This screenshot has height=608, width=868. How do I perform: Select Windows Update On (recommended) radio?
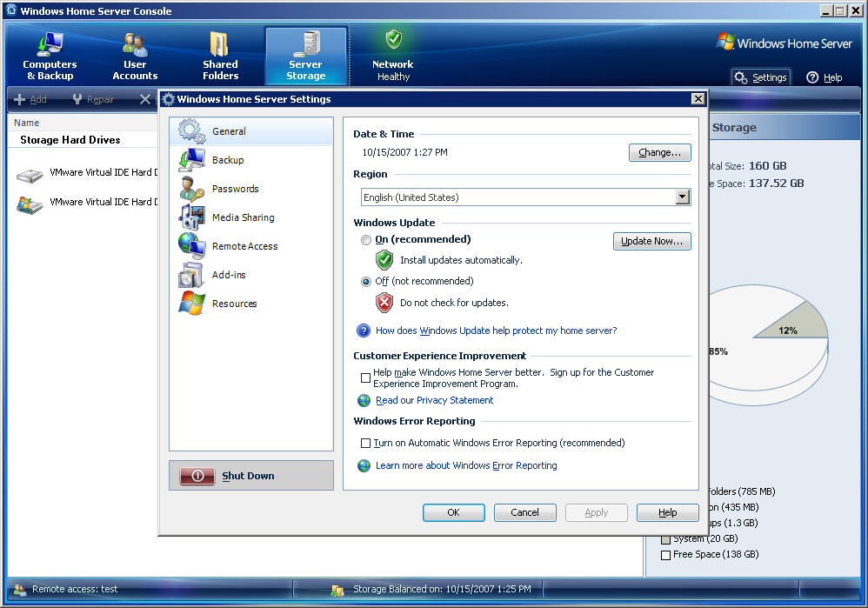click(366, 240)
